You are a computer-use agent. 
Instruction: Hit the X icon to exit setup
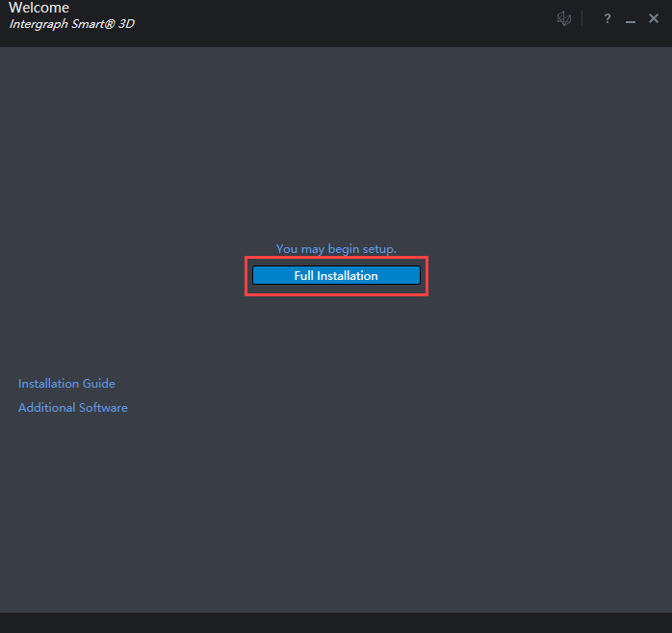click(x=654, y=19)
